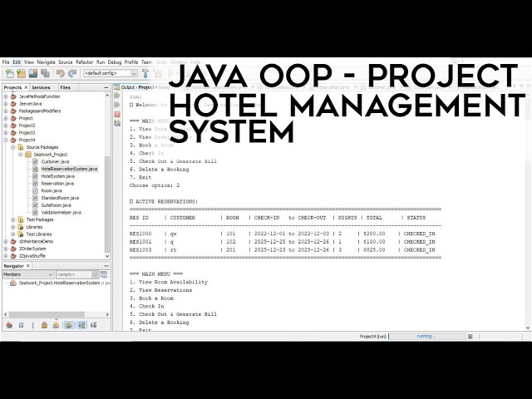Expand the JavaMethodsFunction project node

coord(6,96)
